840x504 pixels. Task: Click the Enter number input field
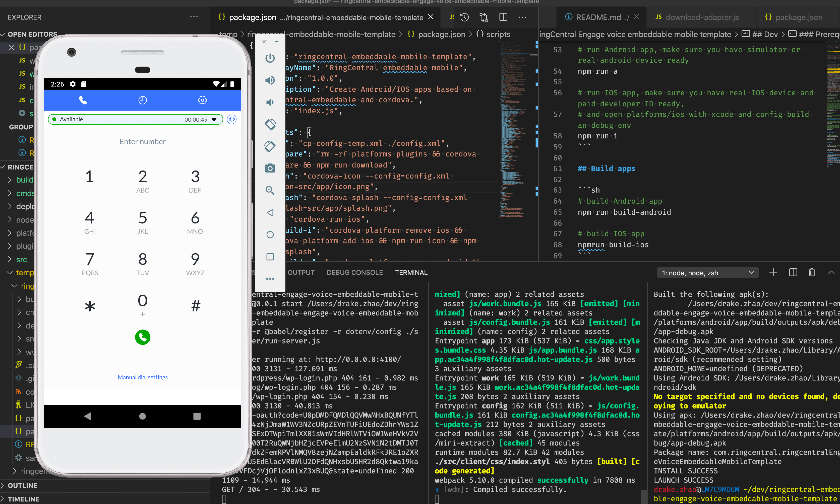[142, 142]
